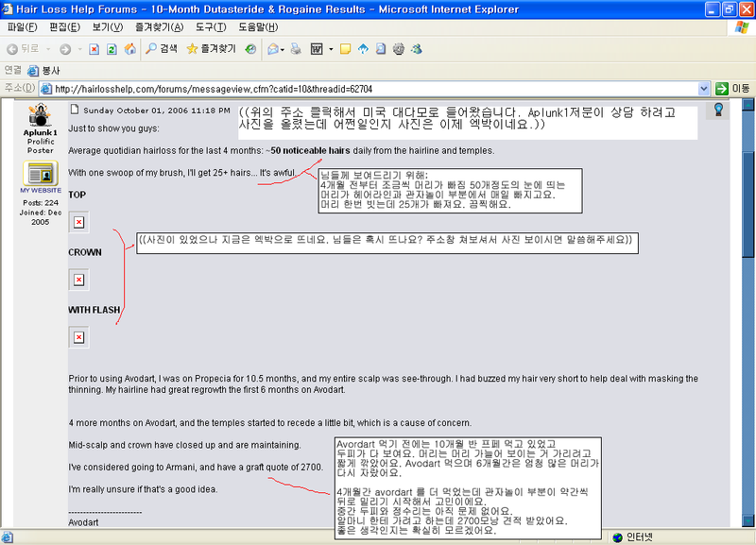Click the Internet zone (인터넷) status indicator

[632, 537]
